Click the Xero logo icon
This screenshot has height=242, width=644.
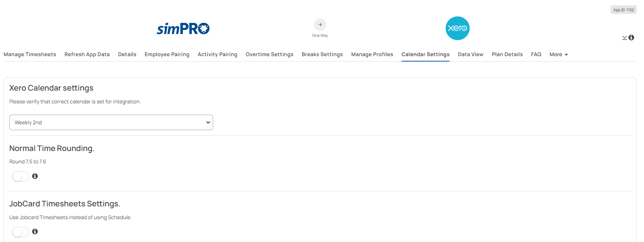click(457, 28)
